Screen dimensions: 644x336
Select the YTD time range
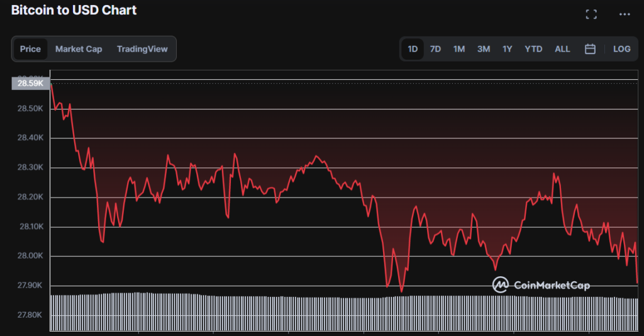pos(533,49)
